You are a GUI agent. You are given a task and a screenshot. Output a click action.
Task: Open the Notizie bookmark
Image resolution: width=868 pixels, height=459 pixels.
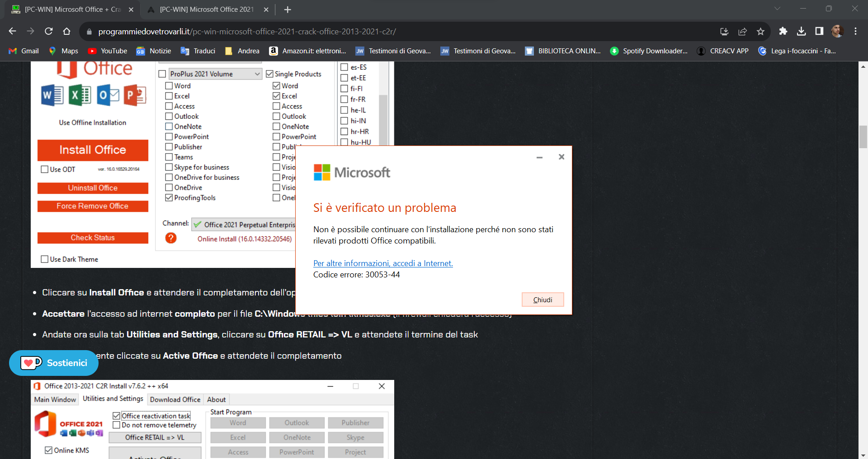[x=154, y=51]
